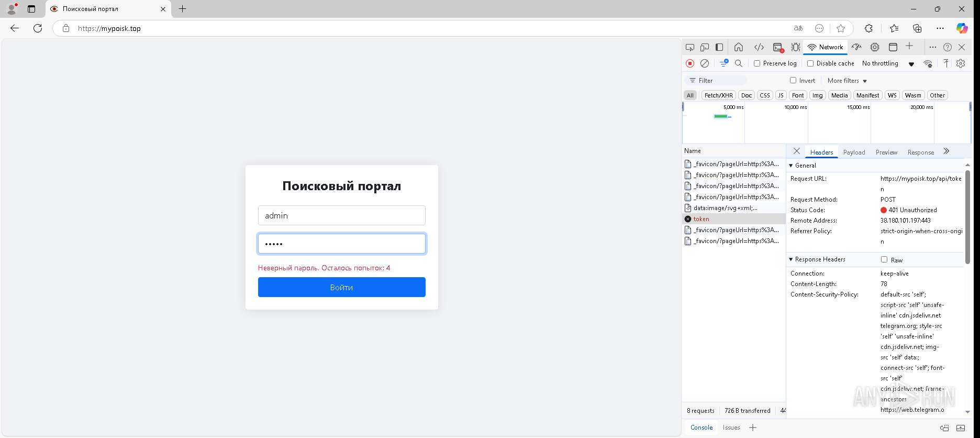Open Network settings gear icon
980x438 pixels.
961,63
